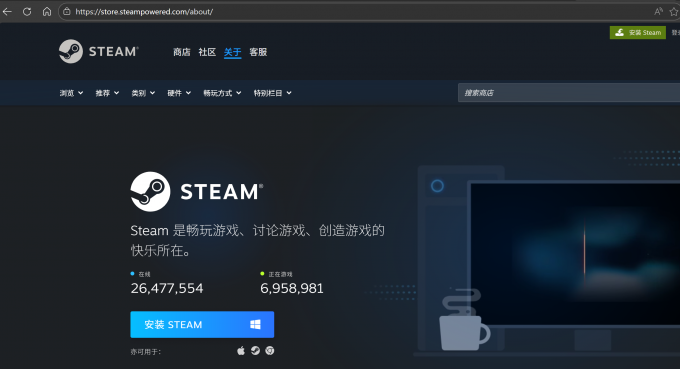Open the 客服 support tab
680x369 pixels.
pyautogui.click(x=258, y=52)
